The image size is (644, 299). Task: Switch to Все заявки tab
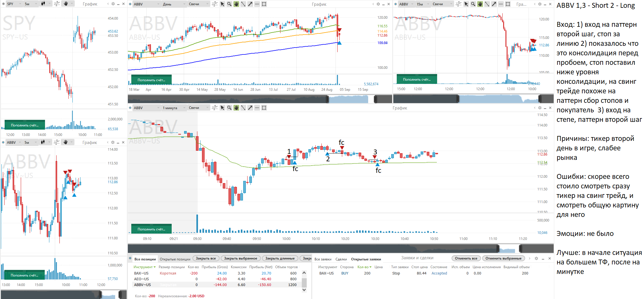[x=323, y=259]
